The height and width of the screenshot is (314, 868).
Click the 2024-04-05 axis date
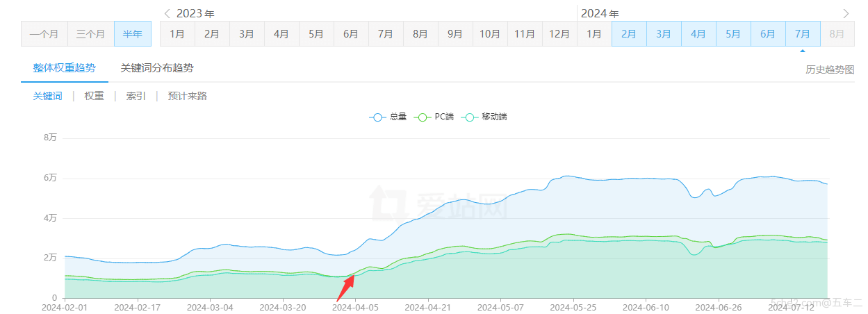click(x=355, y=306)
